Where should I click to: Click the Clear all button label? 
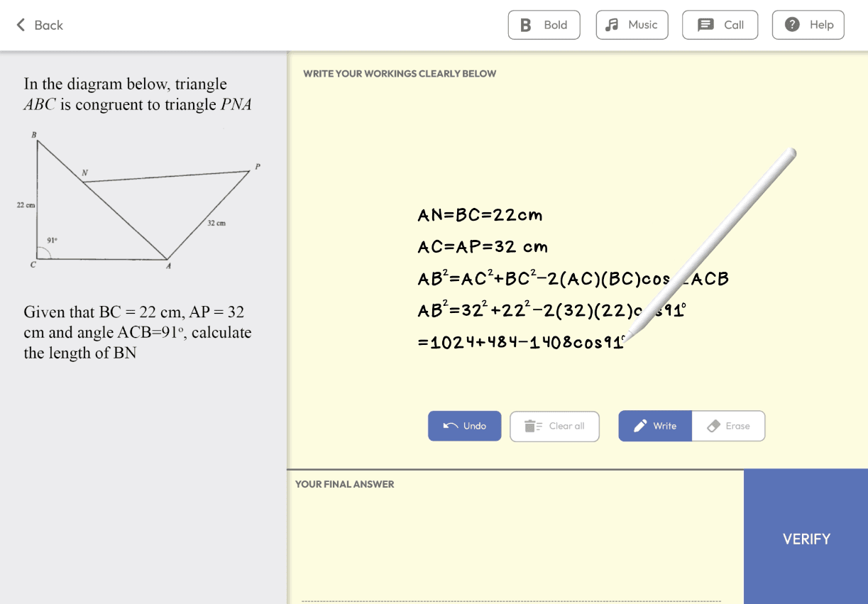pos(566,426)
